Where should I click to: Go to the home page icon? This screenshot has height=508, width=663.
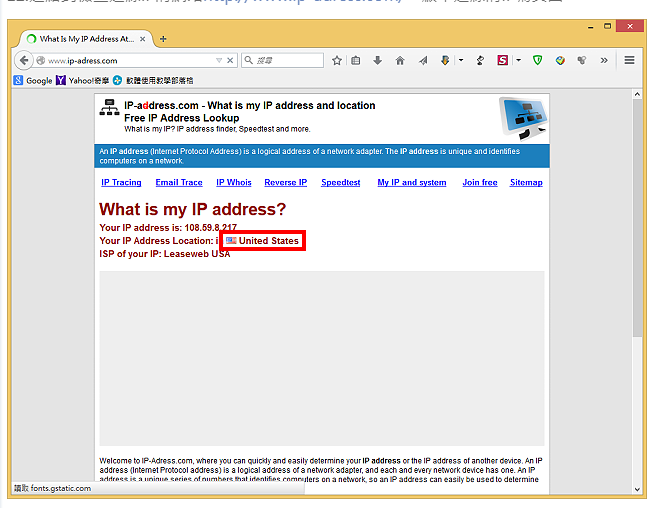[400, 60]
